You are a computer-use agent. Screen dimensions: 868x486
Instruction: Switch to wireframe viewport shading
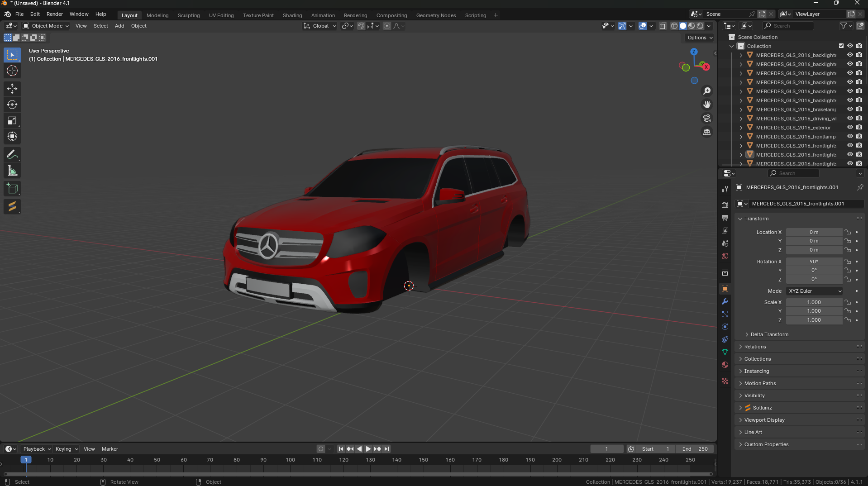coord(674,26)
